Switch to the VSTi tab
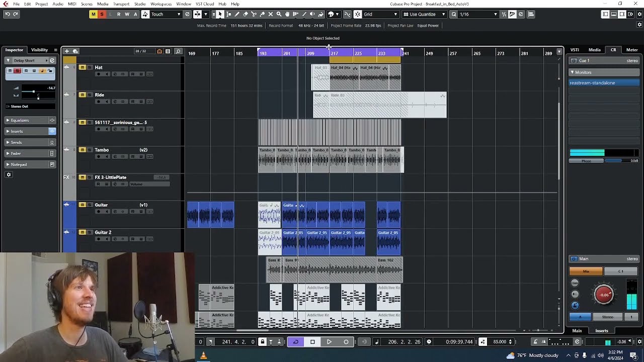644x362 pixels. pyautogui.click(x=575, y=50)
